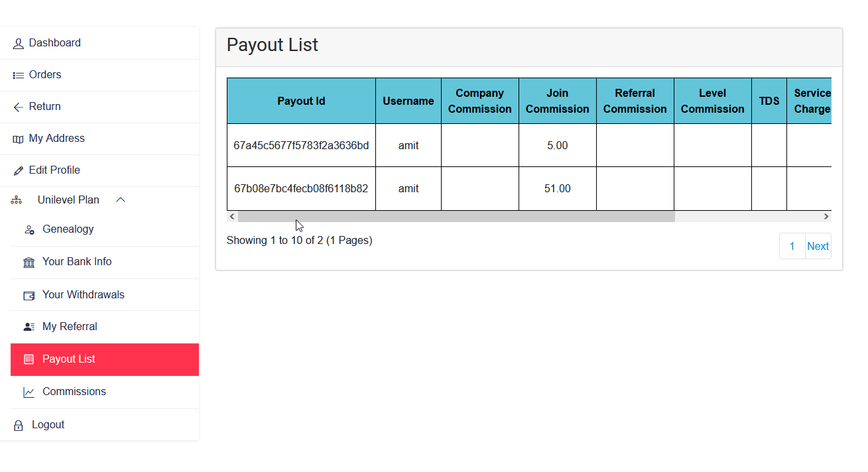The width and height of the screenshot is (868, 472).
Task: Click the Next pagination link
Action: pos(818,245)
